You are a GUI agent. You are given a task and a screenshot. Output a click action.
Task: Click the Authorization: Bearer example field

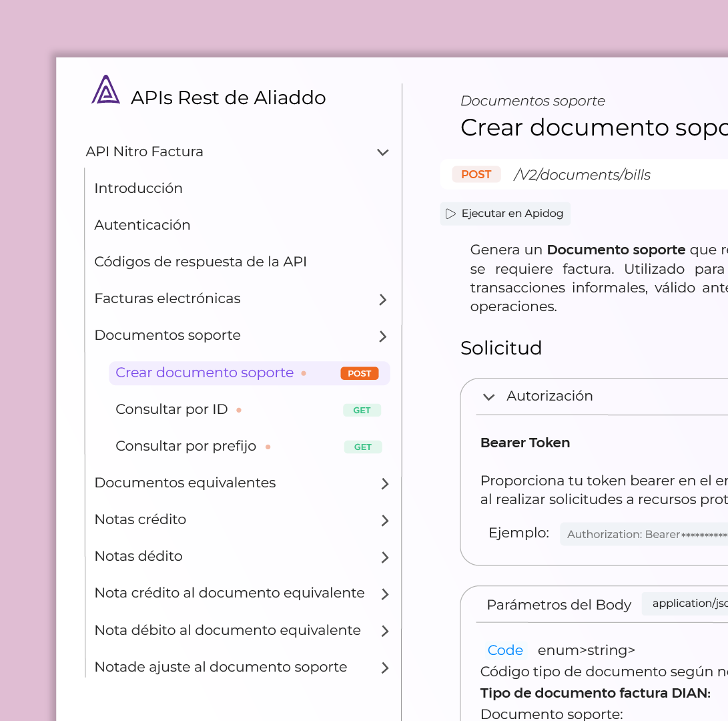coord(645,534)
